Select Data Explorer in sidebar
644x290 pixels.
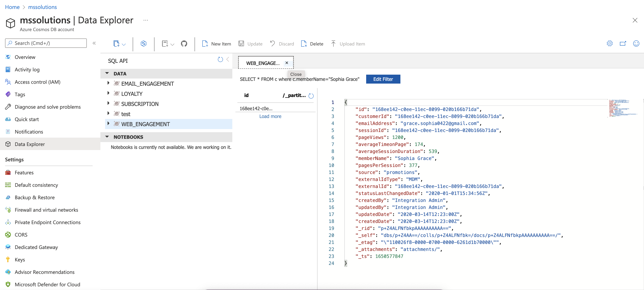[x=50, y=144]
